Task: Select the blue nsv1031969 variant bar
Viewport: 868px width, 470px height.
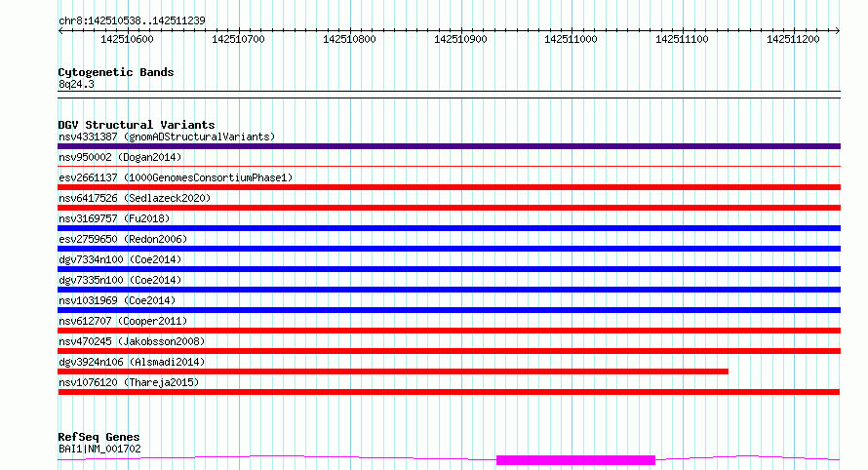Action: click(449, 310)
